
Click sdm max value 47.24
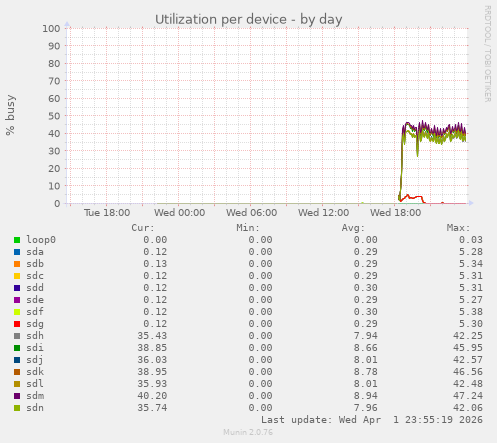(468, 396)
